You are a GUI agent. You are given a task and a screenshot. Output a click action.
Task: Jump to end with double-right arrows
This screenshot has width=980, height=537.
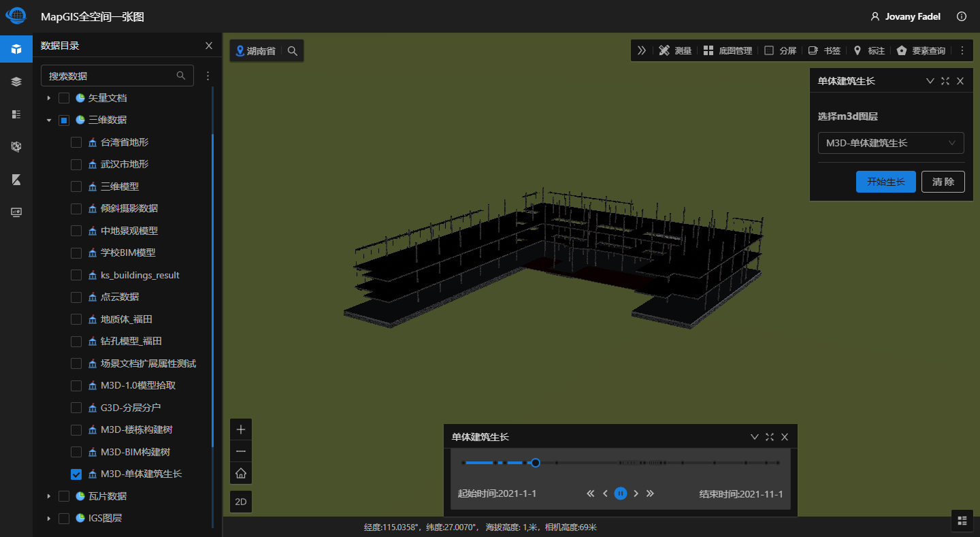click(x=651, y=493)
